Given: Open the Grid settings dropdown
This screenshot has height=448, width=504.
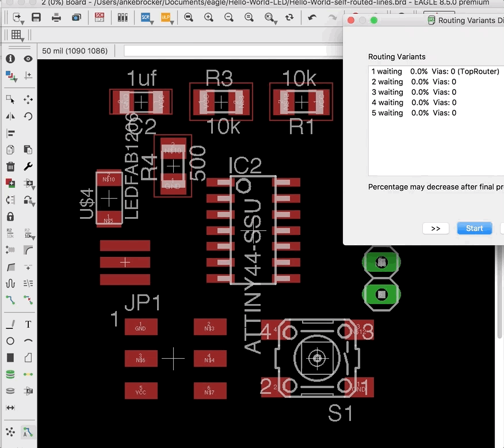Looking at the screenshot, I should point(17,35).
